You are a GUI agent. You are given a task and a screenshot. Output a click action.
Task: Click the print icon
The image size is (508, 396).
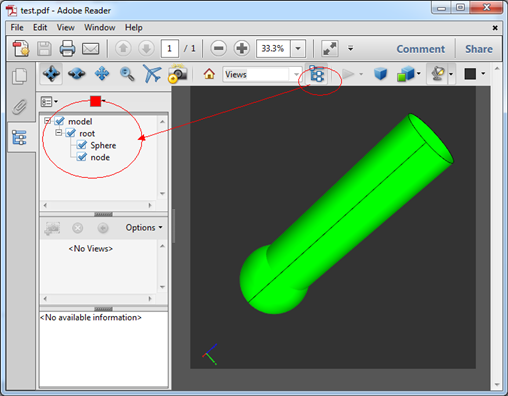click(67, 49)
